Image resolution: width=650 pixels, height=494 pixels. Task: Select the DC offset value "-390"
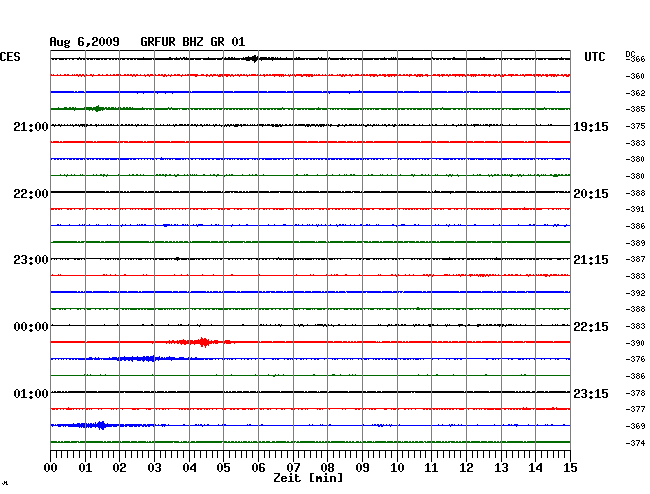635,343
